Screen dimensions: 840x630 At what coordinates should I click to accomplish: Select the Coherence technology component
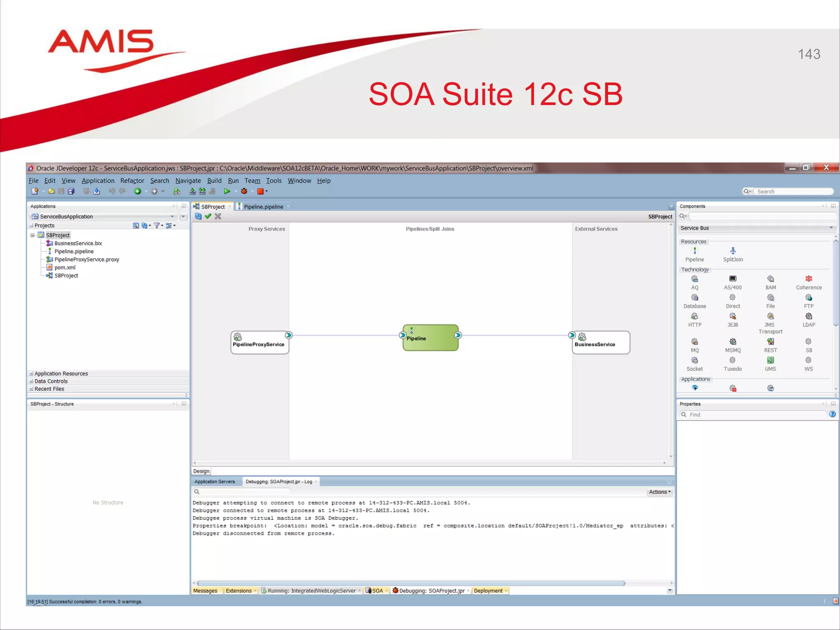[809, 283]
